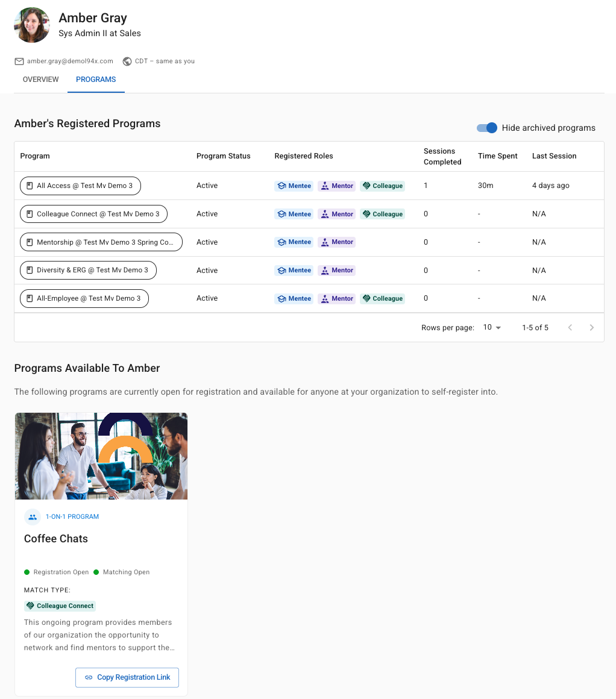Open the Rows per page dropdown
The image size is (616, 699).
coord(492,328)
